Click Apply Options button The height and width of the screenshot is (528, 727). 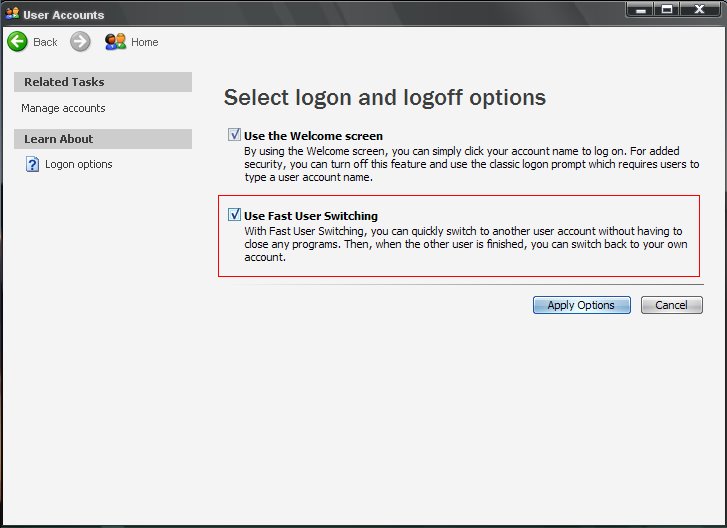[x=581, y=305]
